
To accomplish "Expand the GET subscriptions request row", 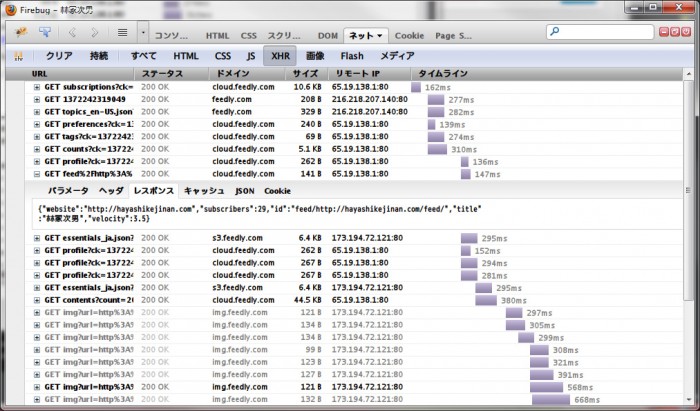I will coord(37,87).
